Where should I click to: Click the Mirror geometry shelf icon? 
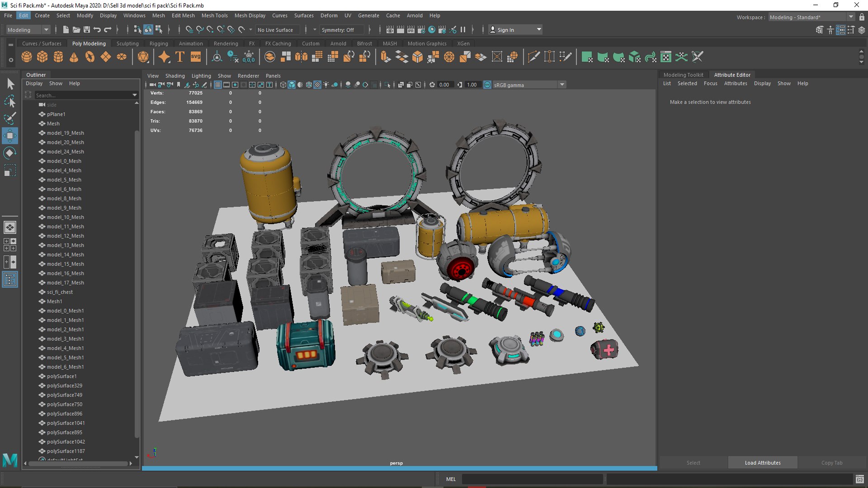[x=301, y=57]
